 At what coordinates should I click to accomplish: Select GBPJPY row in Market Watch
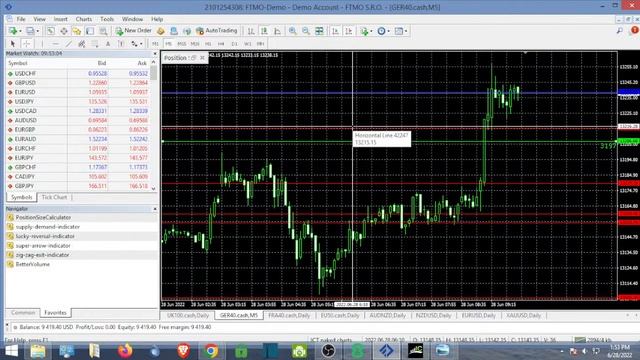[x=78, y=186]
